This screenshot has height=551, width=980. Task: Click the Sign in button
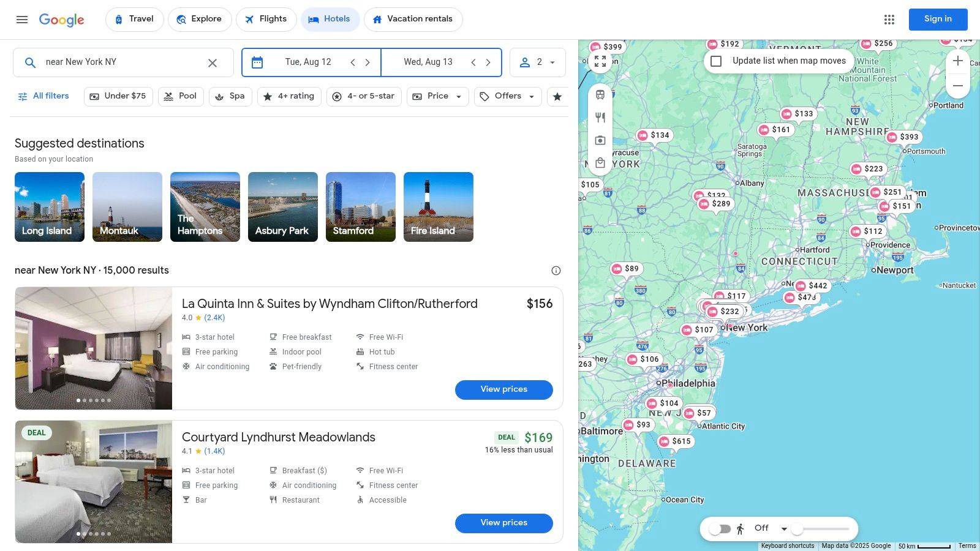[938, 20]
